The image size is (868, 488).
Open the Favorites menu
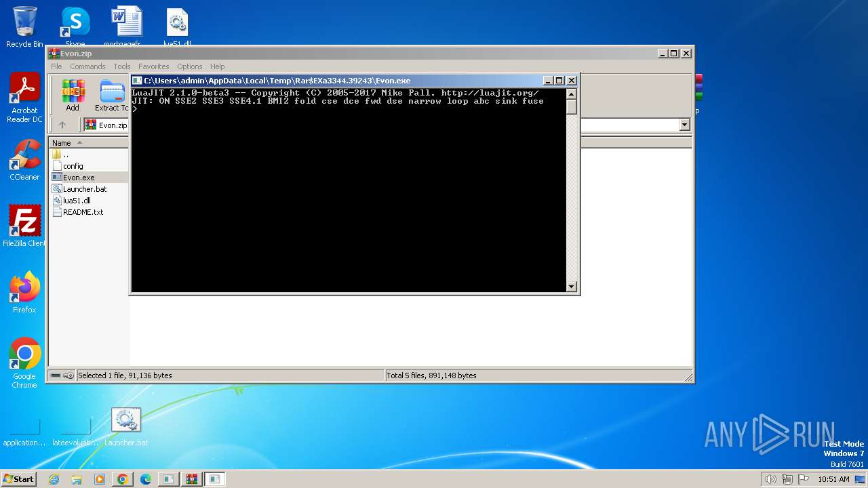click(x=154, y=66)
